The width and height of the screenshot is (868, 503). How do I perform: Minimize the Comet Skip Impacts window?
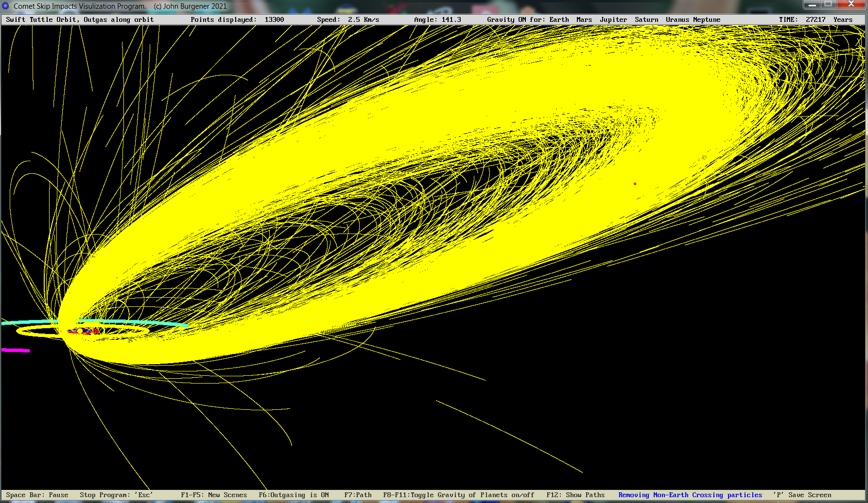pyautogui.click(x=812, y=5)
